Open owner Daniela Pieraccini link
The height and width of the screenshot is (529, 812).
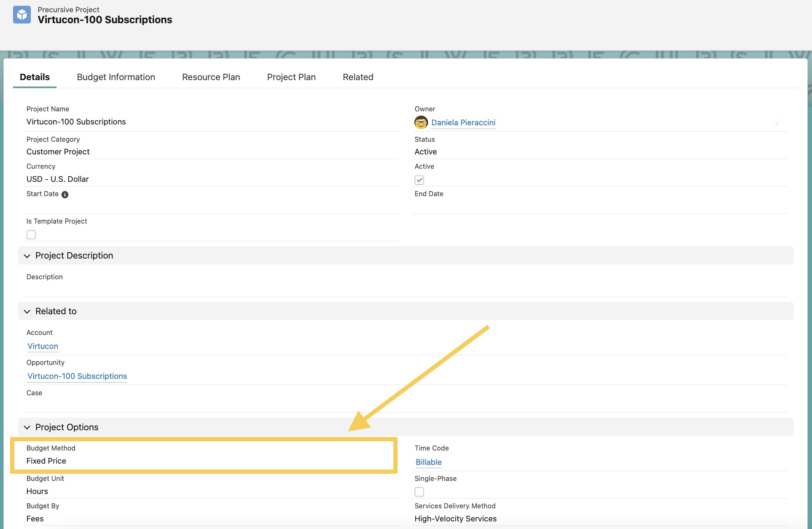(463, 123)
